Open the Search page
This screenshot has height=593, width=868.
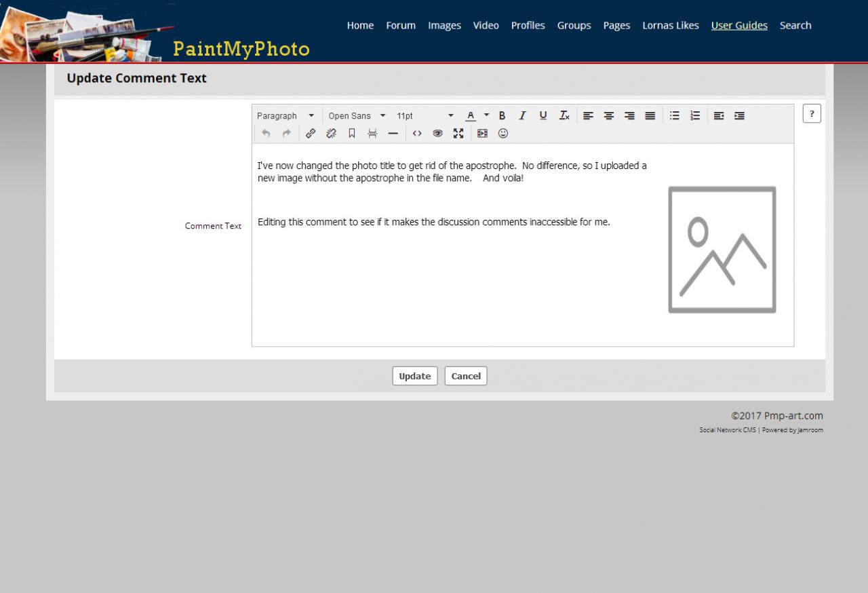pyautogui.click(x=795, y=26)
